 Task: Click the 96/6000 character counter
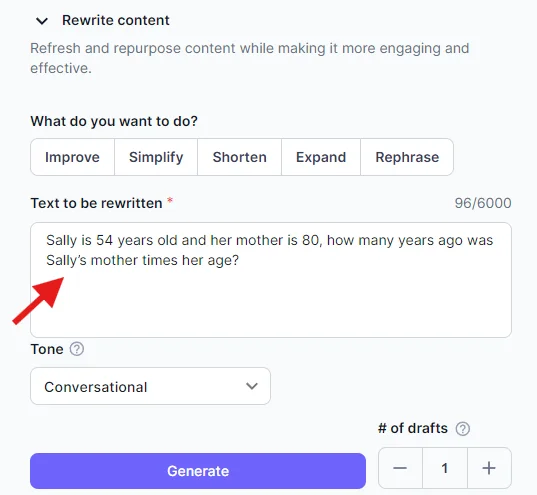(483, 203)
